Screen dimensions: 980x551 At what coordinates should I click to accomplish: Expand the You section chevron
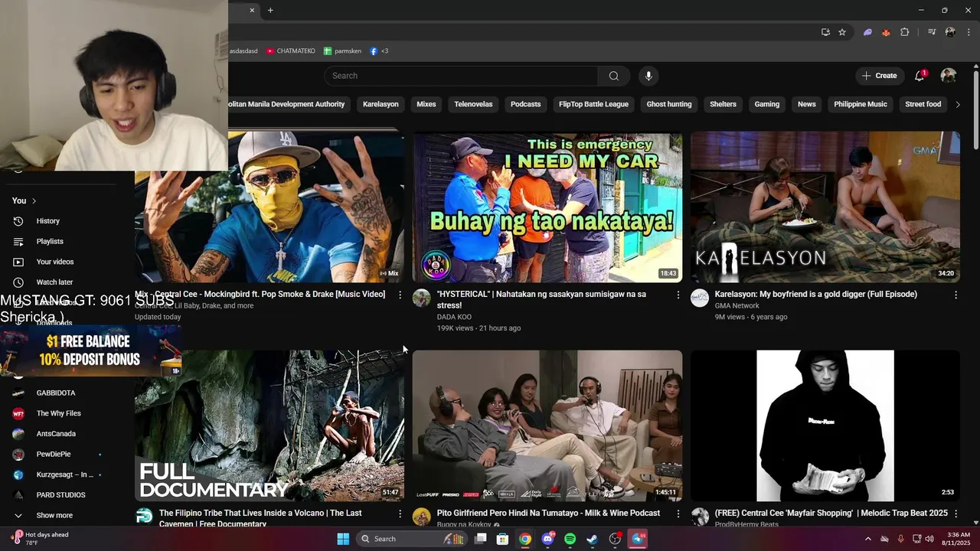click(34, 201)
